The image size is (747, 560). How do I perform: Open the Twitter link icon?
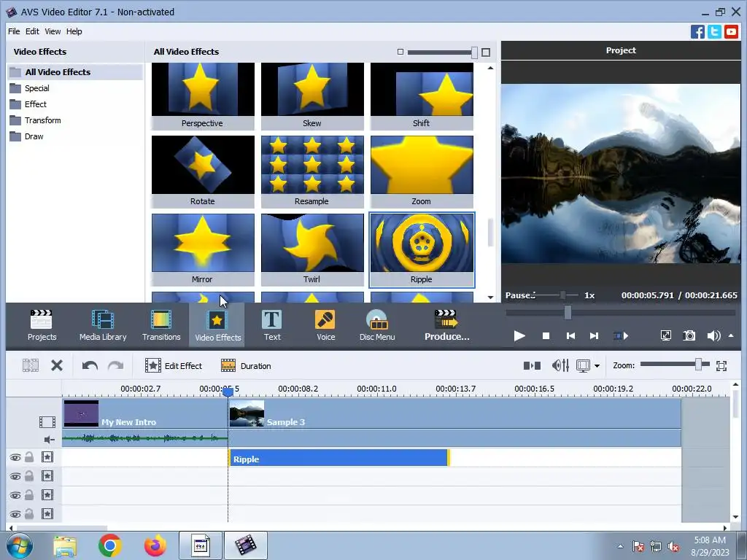714,32
